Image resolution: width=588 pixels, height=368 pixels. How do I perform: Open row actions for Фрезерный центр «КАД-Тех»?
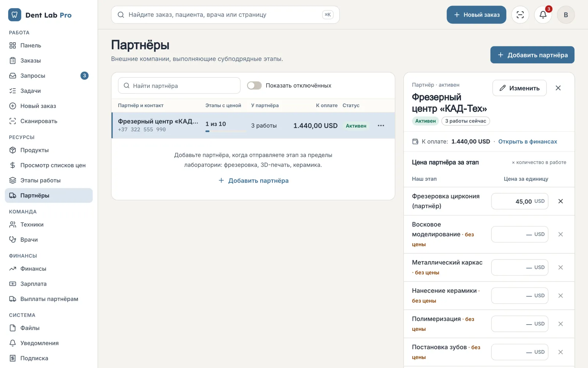tap(381, 125)
